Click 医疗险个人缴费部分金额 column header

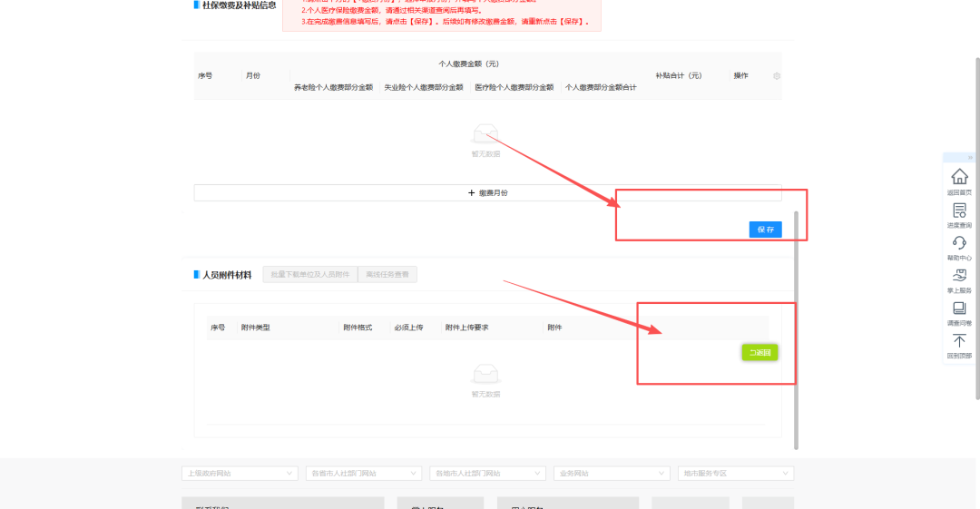[514, 87]
